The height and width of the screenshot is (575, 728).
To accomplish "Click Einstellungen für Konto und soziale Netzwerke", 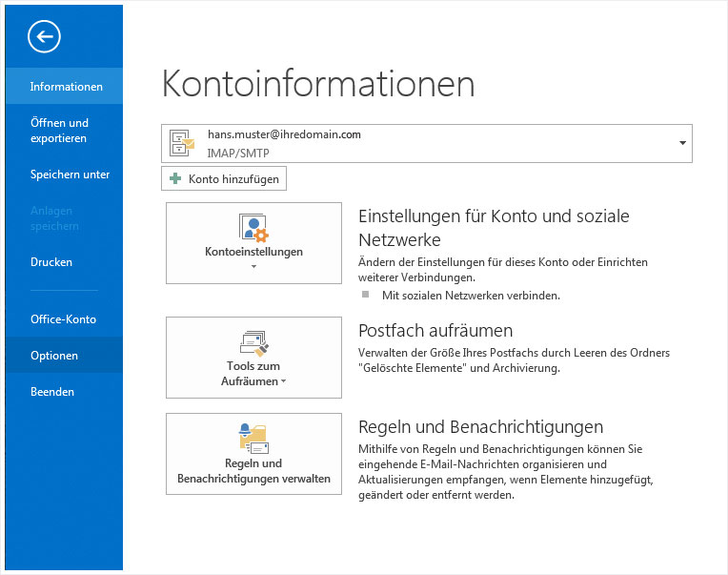I will pyautogui.click(x=494, y=228).
